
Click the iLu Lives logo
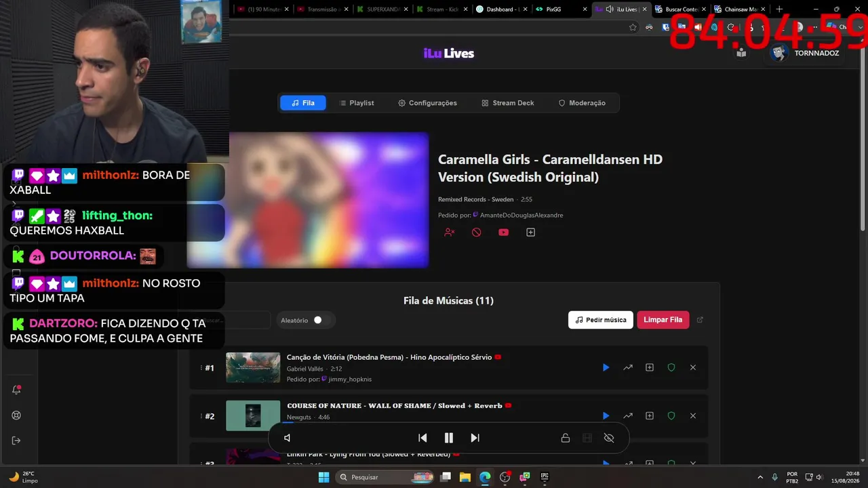449,54
